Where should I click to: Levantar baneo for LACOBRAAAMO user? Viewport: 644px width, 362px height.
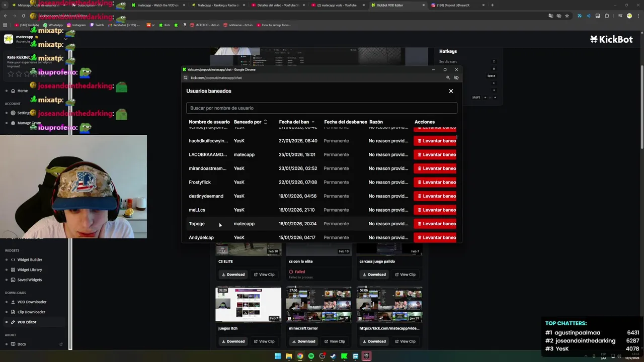tap(435, 154)
